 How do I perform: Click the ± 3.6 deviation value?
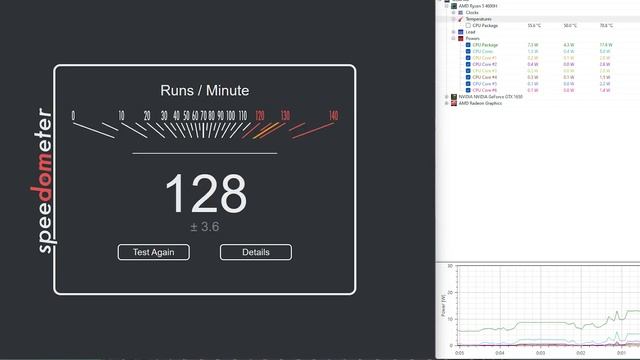pyautogui.click(x=204, y=227)
